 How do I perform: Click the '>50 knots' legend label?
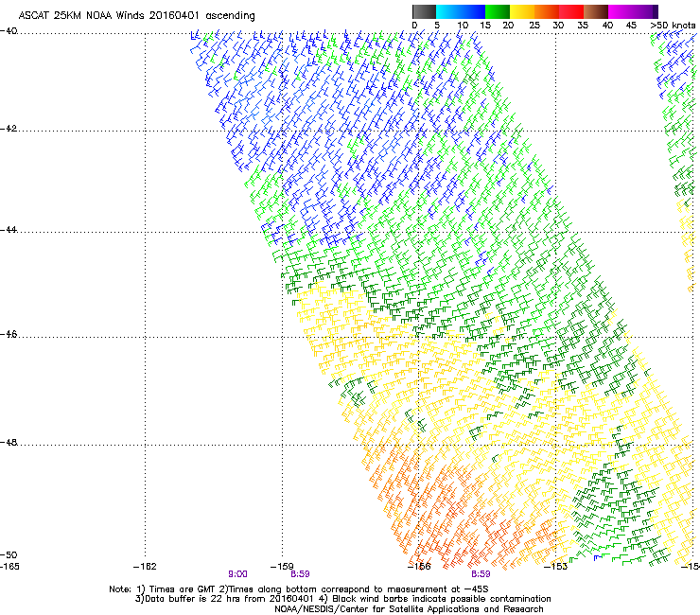pos(673,26)
